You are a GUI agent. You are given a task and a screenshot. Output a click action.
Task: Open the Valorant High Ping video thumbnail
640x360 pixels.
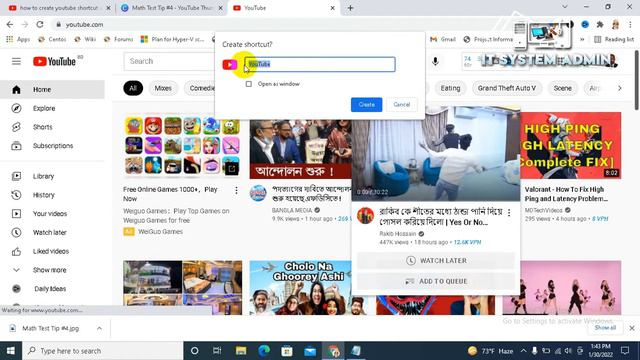[x=570, y=145]
